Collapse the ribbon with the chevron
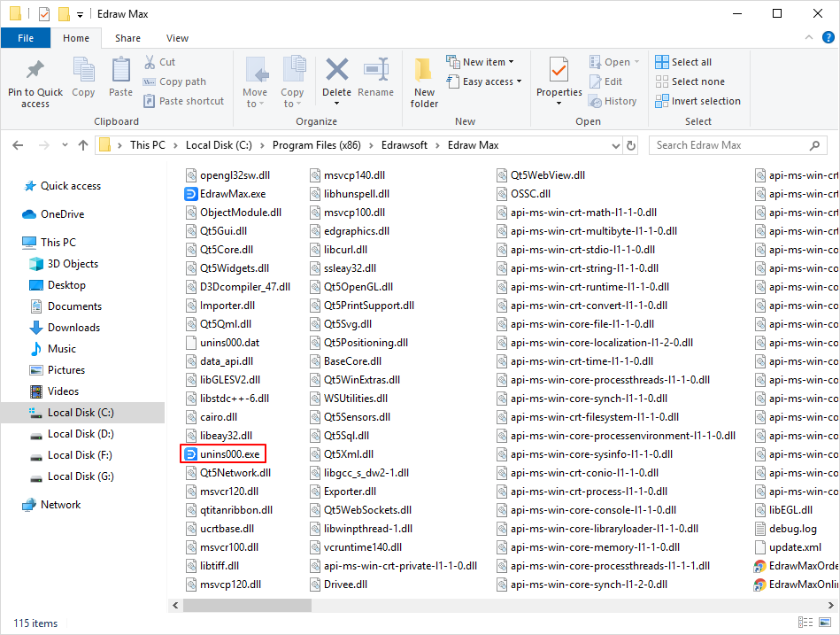The image size is (840, 635). 809,37
